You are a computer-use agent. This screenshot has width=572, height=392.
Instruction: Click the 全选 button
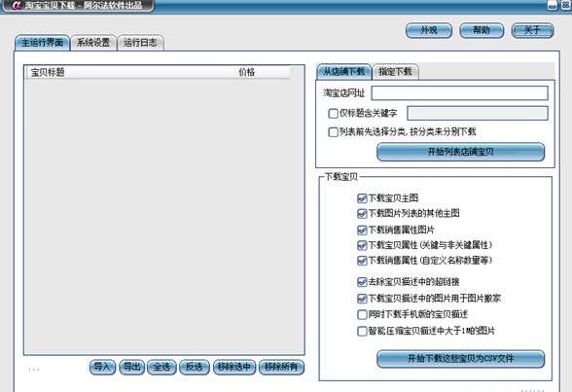(x=161, y=367)
